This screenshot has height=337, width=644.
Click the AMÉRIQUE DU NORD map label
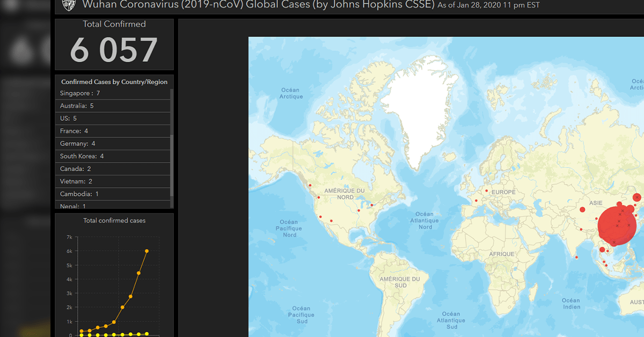coord(345,194)
